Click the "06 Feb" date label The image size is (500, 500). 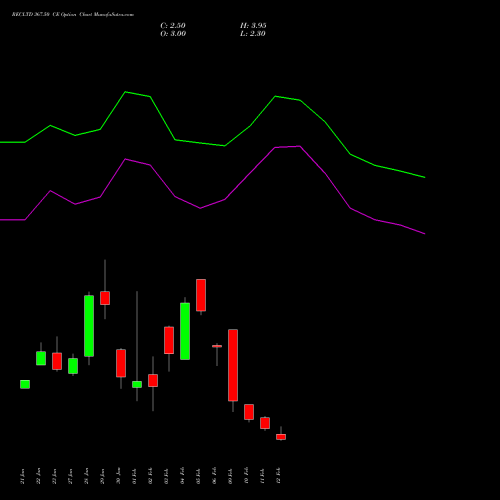click(x=214, y=476)
